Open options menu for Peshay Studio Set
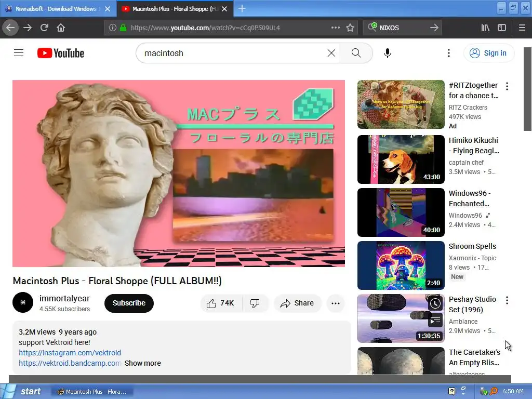Screen dimensions: 532x399 [x=507, y=300]
